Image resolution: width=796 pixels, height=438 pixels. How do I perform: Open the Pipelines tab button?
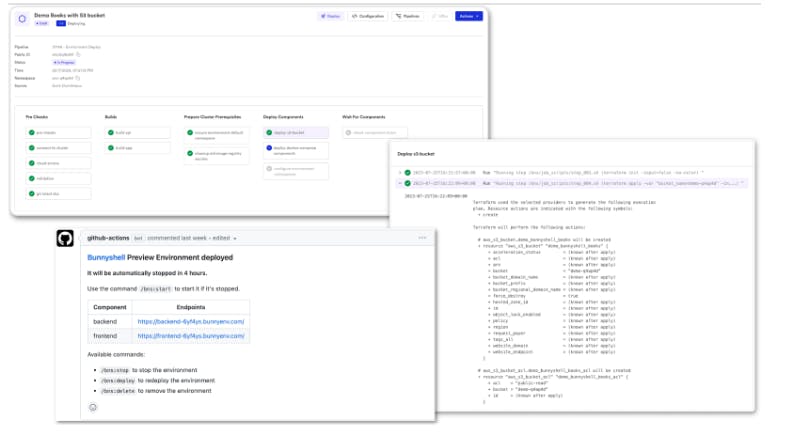[408, 16]
